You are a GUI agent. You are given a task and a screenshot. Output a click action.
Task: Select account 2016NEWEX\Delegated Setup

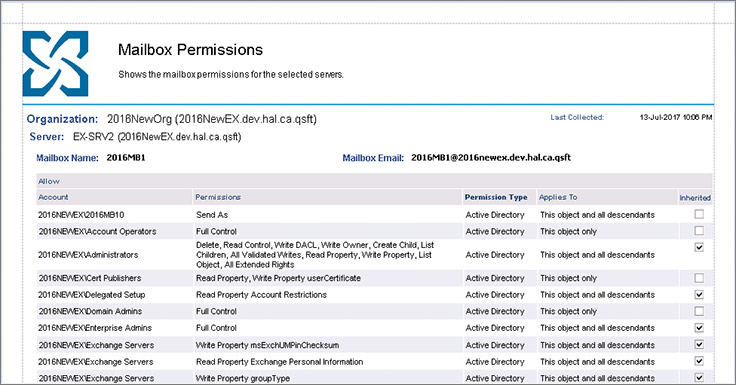click(x=92, y=295)
